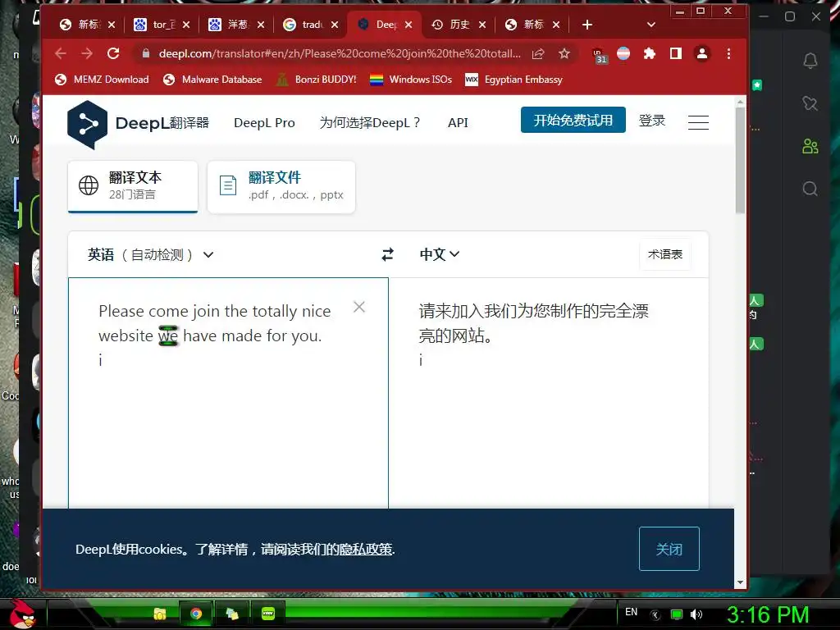
Task: Click the contacts icon in background window
Action: tap(810, 146)
